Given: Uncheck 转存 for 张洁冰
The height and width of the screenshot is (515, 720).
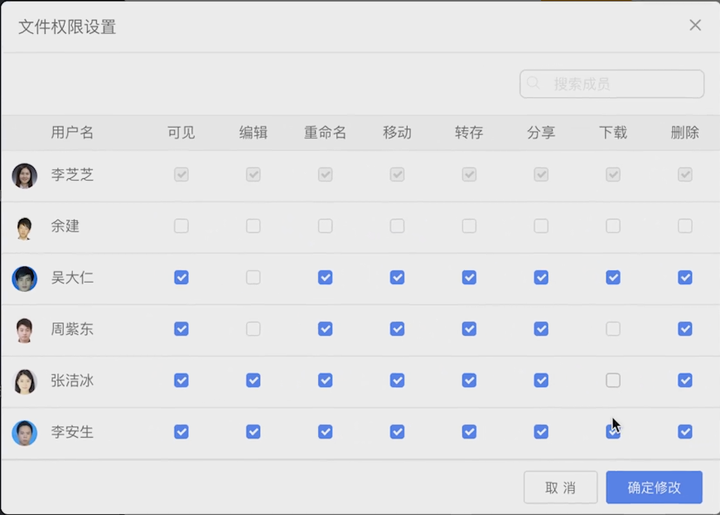Looking at the screenshot, I should pyautogui.click(x=469, y=380).
